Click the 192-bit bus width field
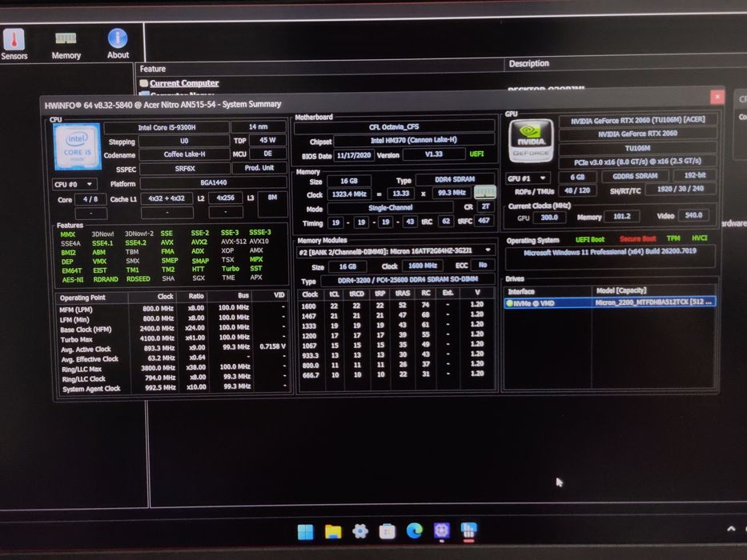Screen dimensions: 747x560 [x=695, y=175]
